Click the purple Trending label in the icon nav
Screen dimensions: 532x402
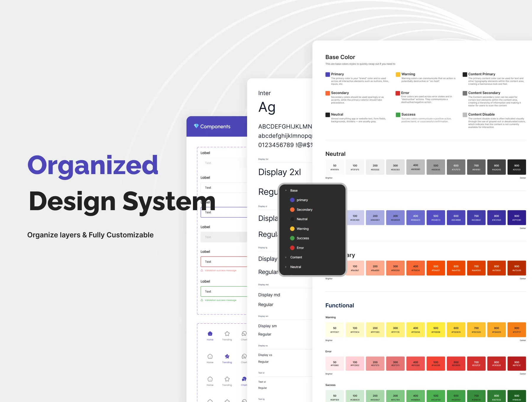pyautogui.click(x=227, y=362)
